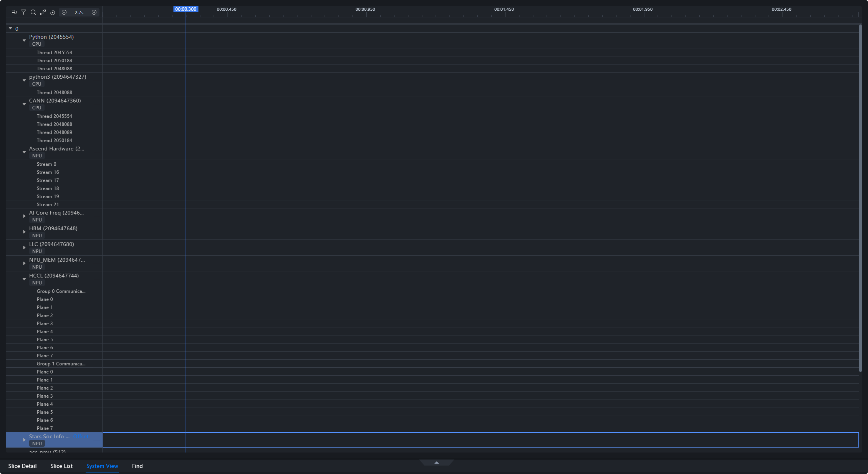Select Thread 2045554 under Python process
Image resolution: width=868 pixels, height=474 pixels.
pos(54,53)
